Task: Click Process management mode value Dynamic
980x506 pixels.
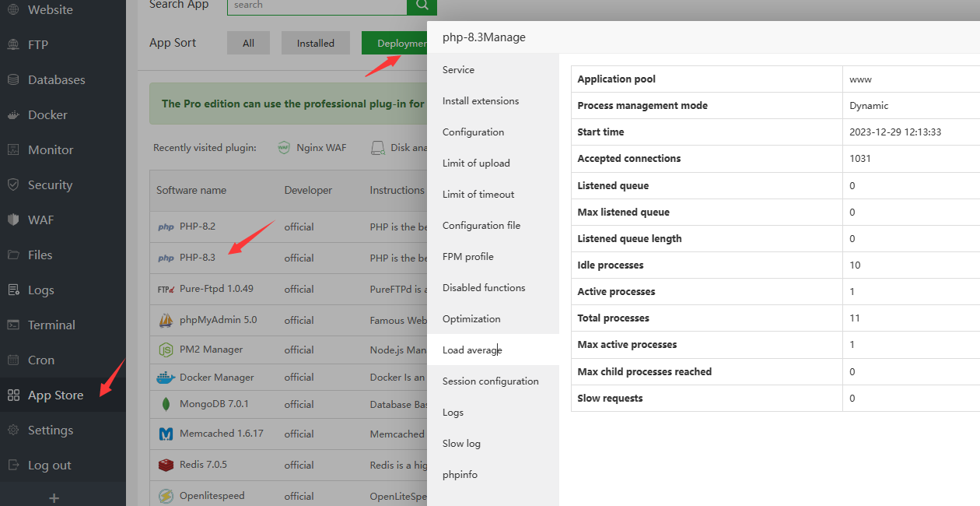Action: [869, 106]
